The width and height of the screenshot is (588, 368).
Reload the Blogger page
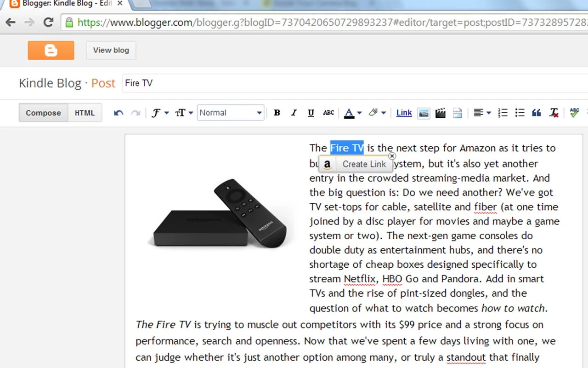[48, 22]
